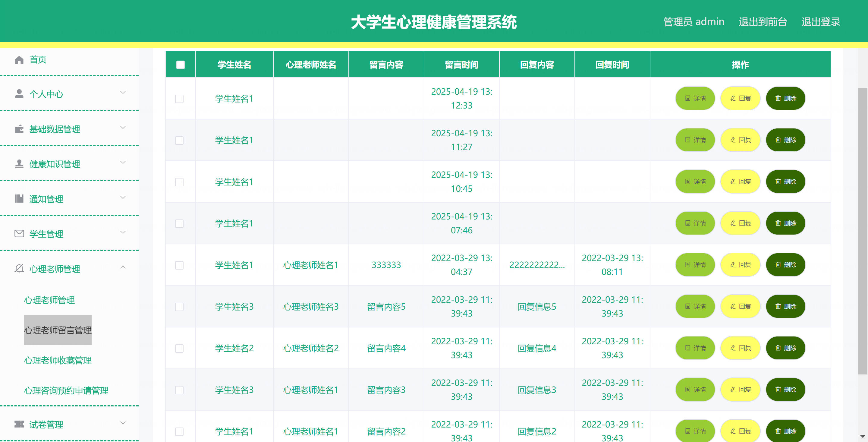Delete the 333333 message row
Screen dimensions: 868x442
[785, 265]
